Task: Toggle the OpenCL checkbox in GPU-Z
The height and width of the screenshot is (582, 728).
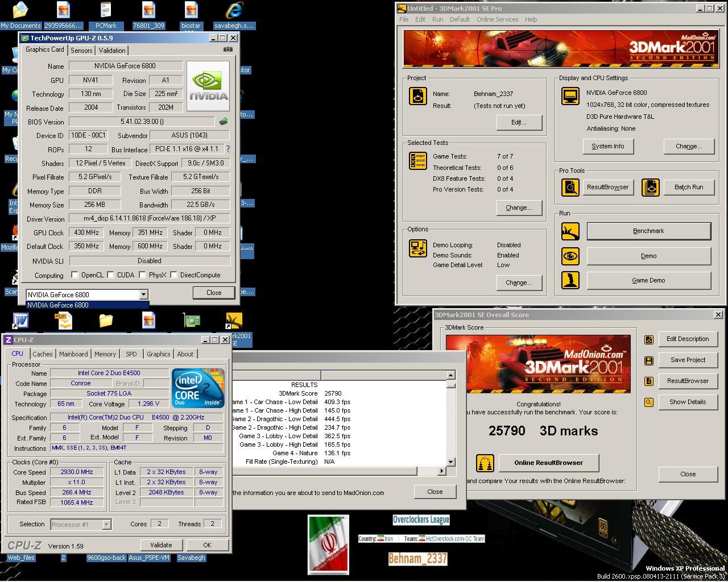Action: pos(75,275)
